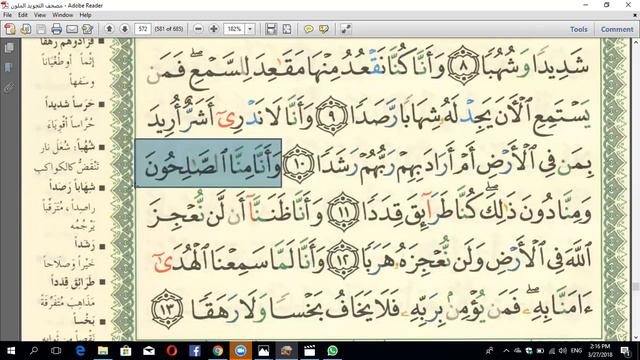Image resolution: width=640 pixels, height=360 pixels.
Task: Open taskbar search magnifier
Action: (x=34, y=351)
